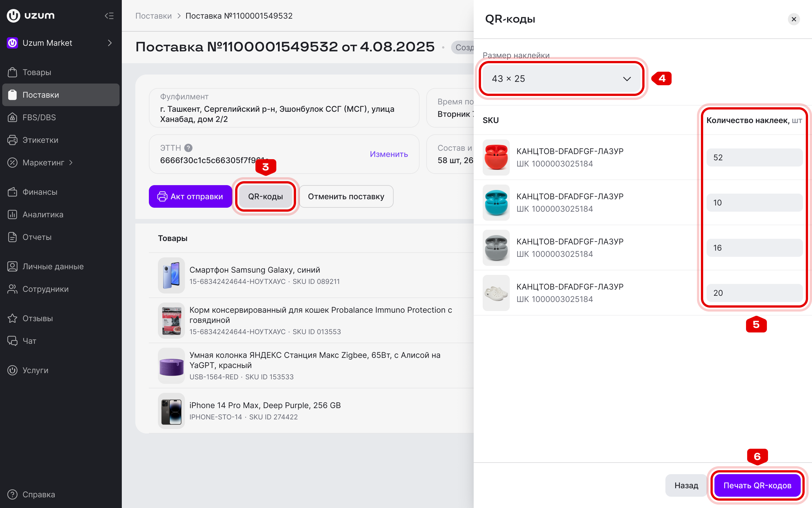812x508 pixels.
Task: Click the Отзывы star icon
Action: click(x=12, y=318)
